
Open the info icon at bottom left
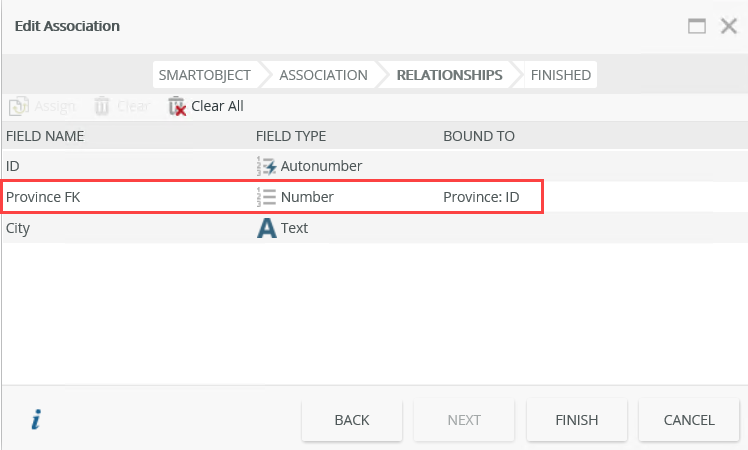coord(36,420)
